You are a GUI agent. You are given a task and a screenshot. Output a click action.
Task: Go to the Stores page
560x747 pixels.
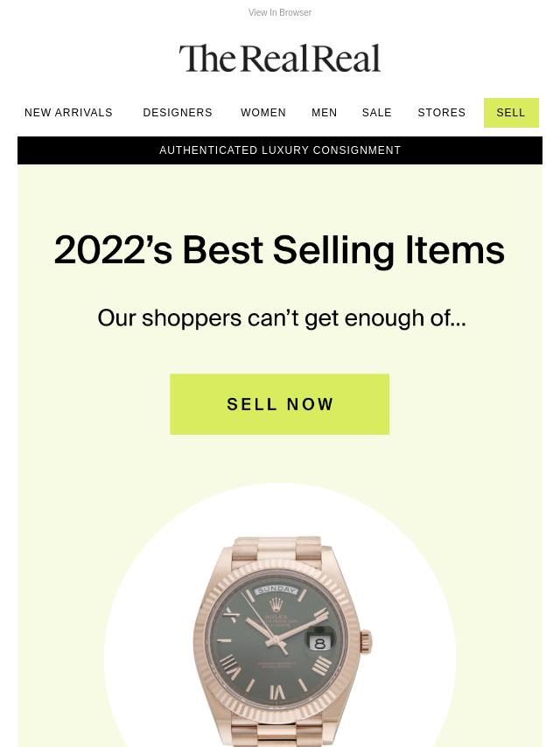click(442, 113)
